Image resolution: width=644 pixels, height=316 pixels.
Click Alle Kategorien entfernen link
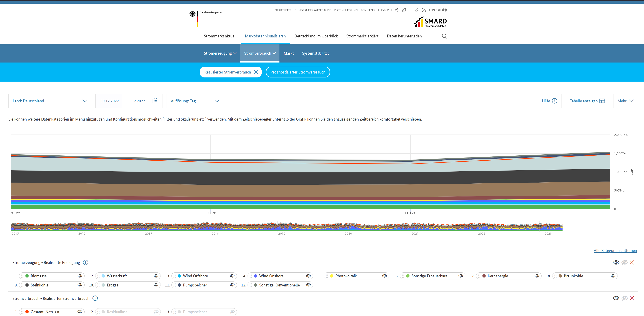(x=615, y=250)
